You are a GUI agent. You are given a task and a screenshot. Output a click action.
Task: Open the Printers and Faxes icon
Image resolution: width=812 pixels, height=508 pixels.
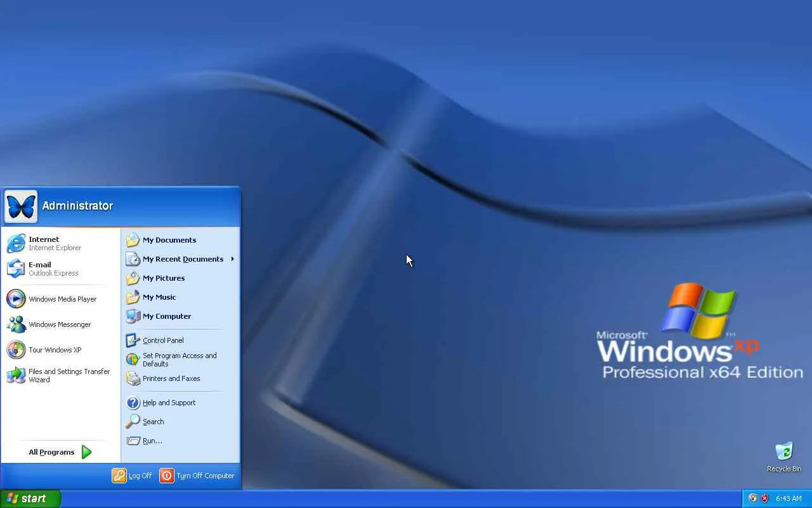pyautogui.click(x=133, y=378)
